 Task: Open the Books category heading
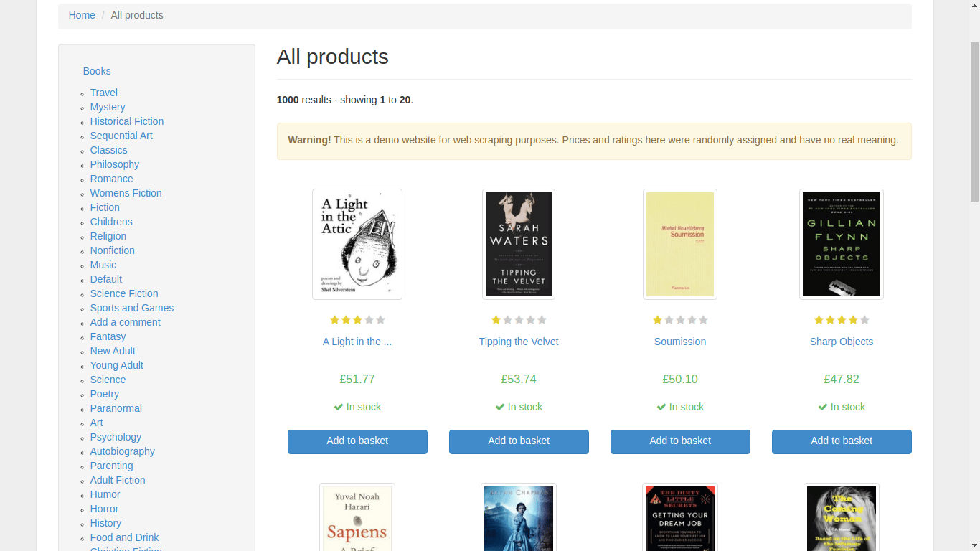coord(97,71)
